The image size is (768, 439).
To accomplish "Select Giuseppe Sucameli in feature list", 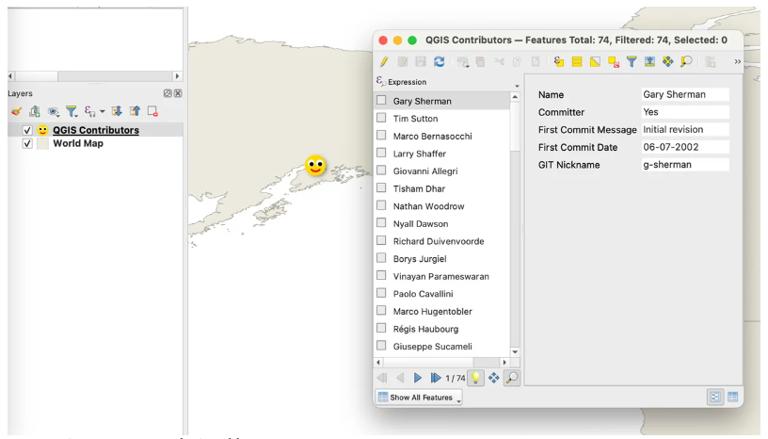I will [432, 346].
